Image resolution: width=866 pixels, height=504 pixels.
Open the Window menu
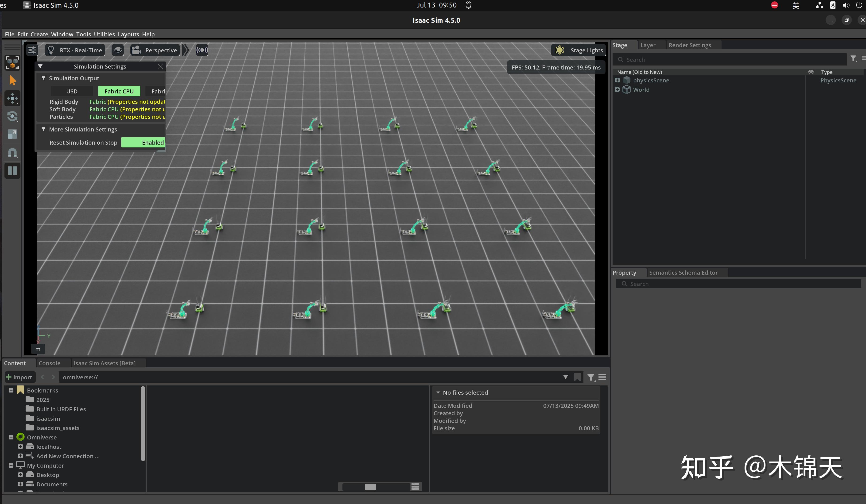pyautogui.click(x=62, y=34)
